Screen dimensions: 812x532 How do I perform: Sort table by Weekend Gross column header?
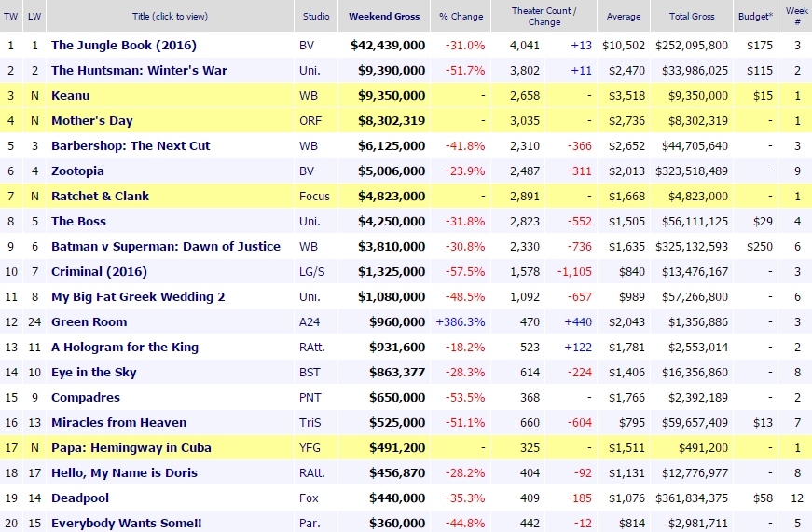click(384, 16)
